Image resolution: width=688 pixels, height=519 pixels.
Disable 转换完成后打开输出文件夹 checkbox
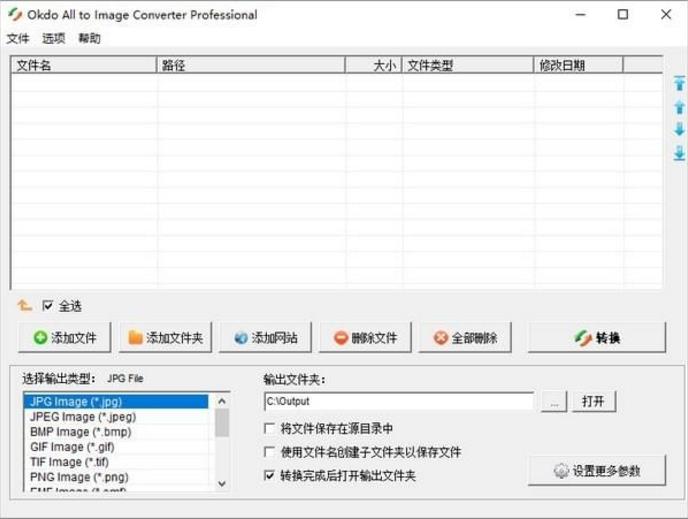[270, 476]
